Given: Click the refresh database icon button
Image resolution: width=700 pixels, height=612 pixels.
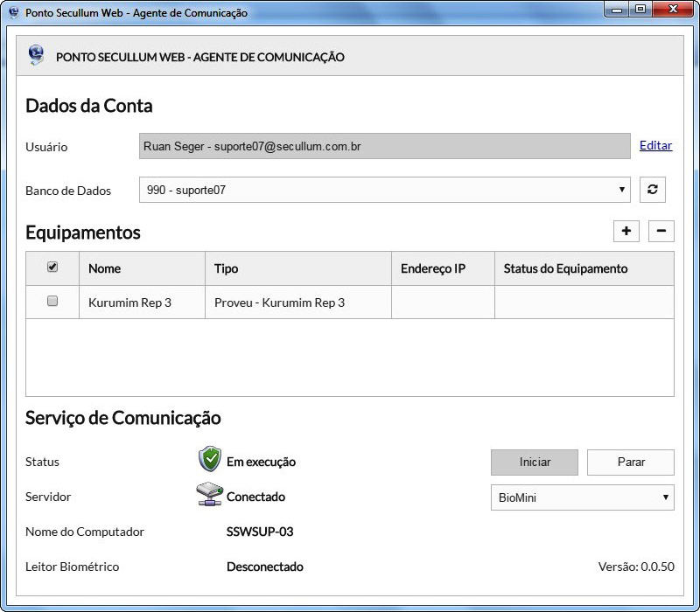Looking at the screenshot, I should click(653, 190).
